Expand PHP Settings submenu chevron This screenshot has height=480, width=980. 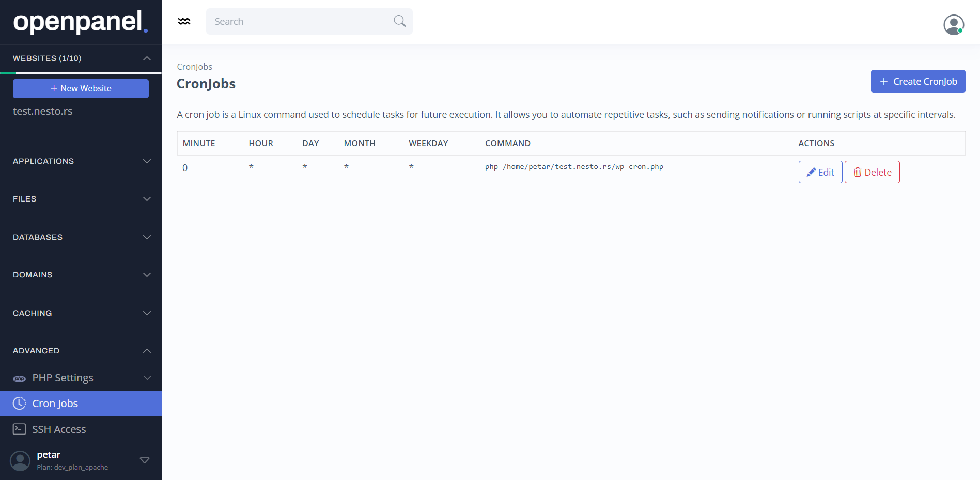(x=147, y=378)
